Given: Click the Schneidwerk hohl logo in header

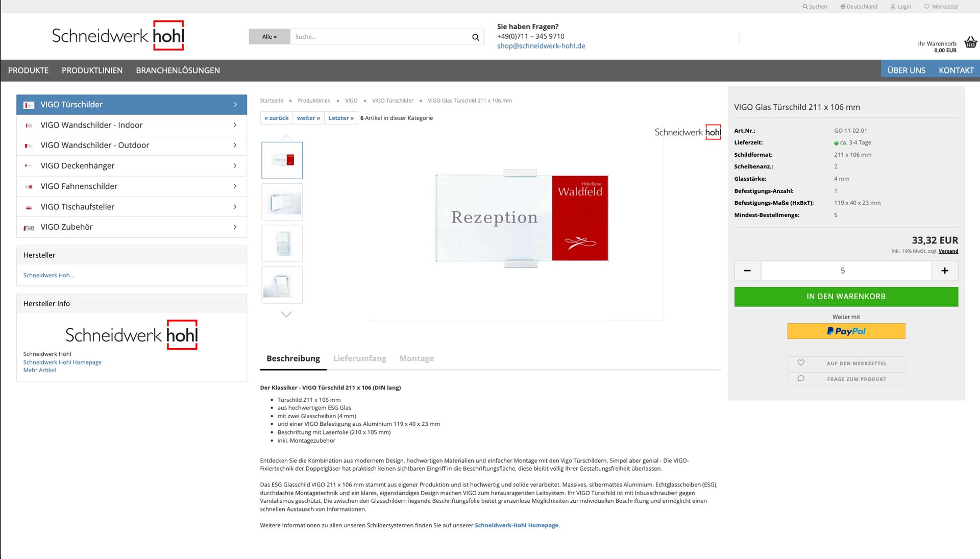Looking at the screenshot, I should click(x=118, y=35).
